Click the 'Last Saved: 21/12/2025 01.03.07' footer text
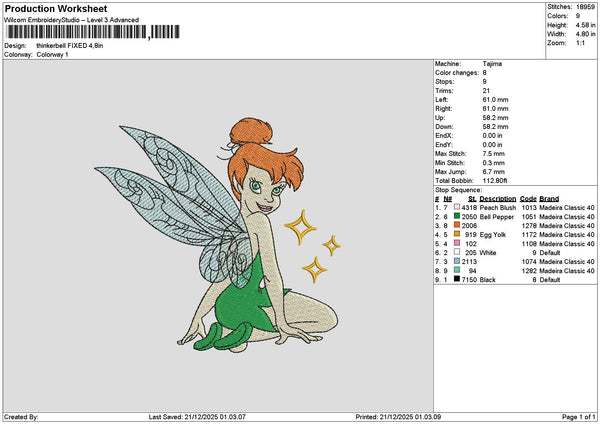 [197, 417]
